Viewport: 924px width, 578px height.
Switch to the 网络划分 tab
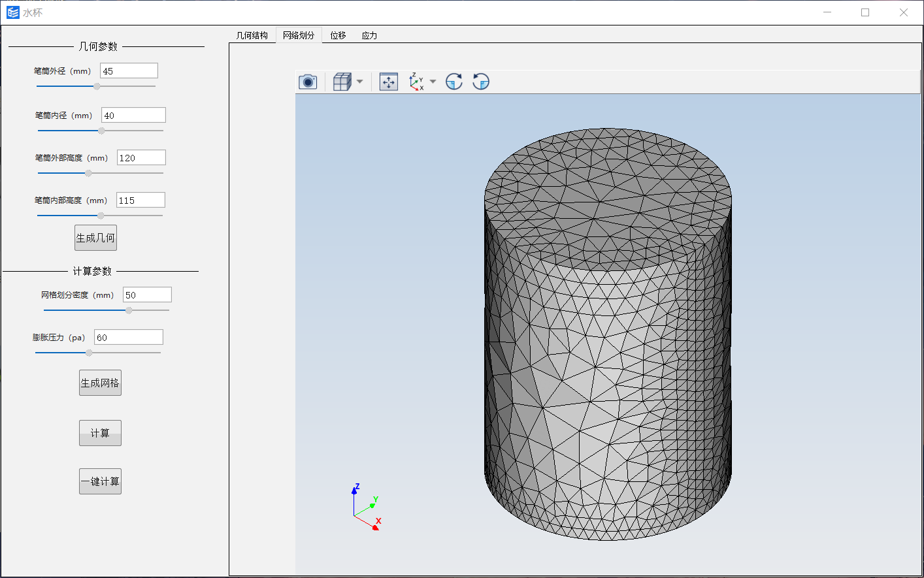pos(299,35)
